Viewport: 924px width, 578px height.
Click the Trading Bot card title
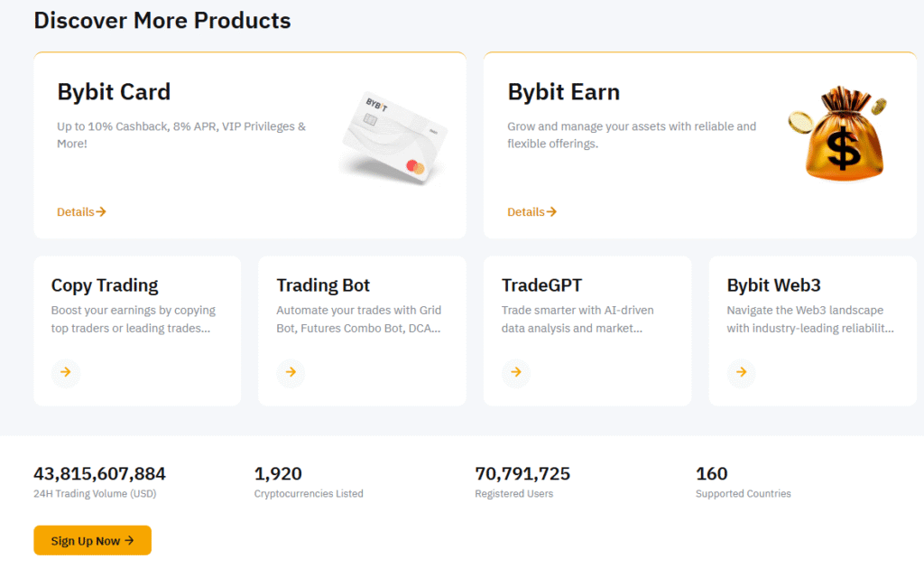[x=323, y=284]
